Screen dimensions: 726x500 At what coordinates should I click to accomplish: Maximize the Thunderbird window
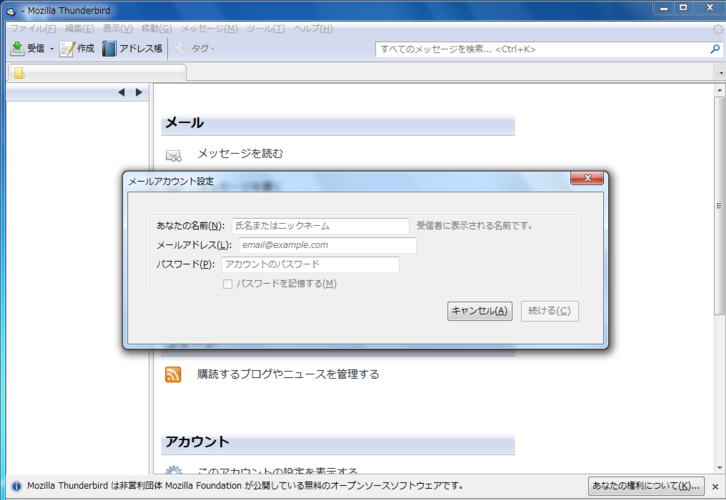683,8
